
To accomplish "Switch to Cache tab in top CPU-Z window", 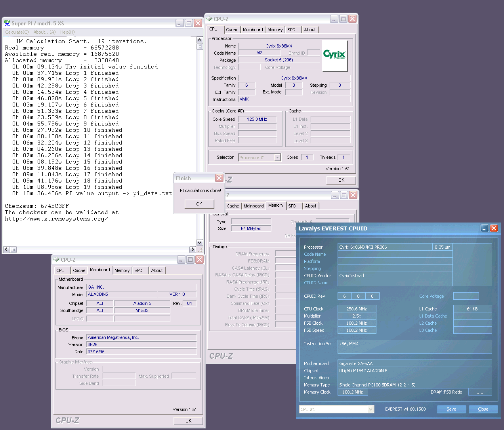I will click(x=232, y=30).
